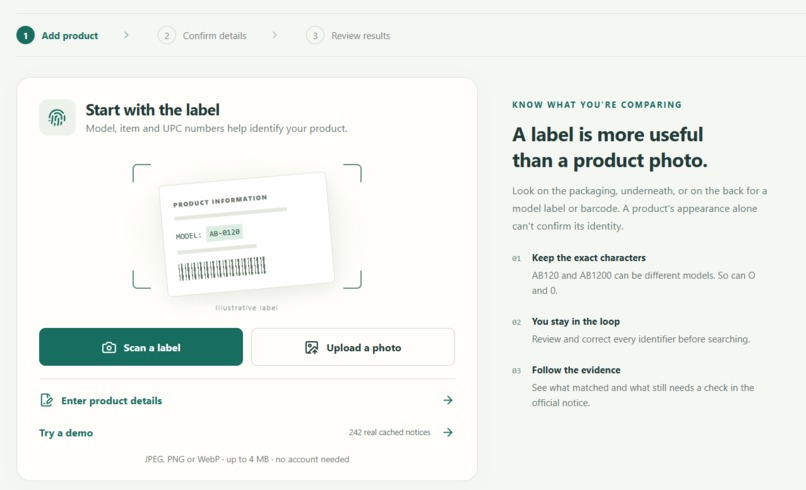Click the chevron after Confirm details
Screen dimensions: 806x490
pos(274,35)
